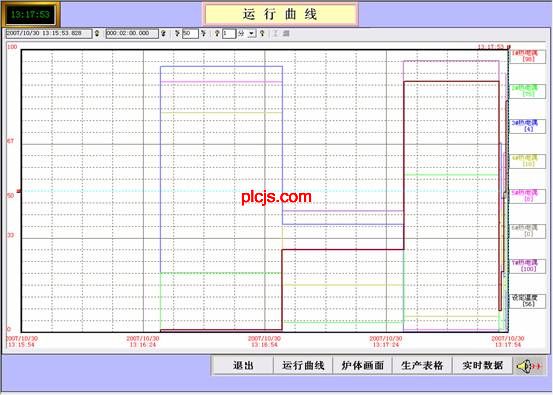The image size is (553, 395).
Task: Select the 1# current legend box [98]
Action: pyautogui.click(x=527, y=56)
